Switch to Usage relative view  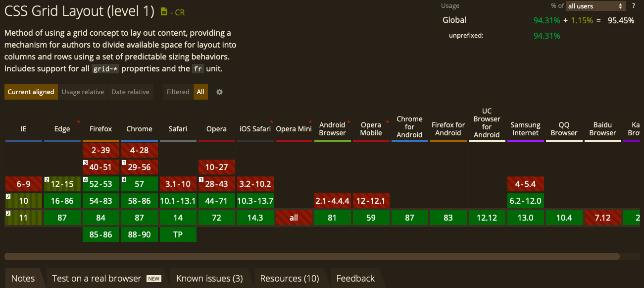pos(83,92)
